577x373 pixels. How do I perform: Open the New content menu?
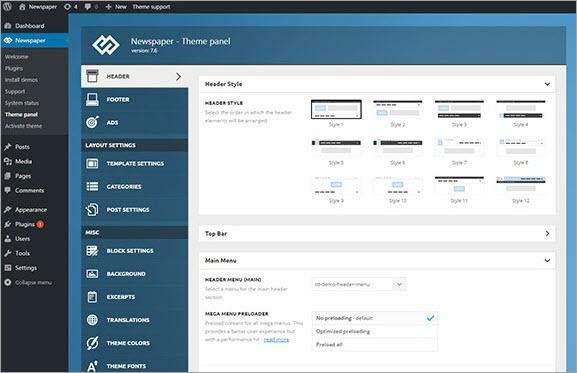coord(116,7)
